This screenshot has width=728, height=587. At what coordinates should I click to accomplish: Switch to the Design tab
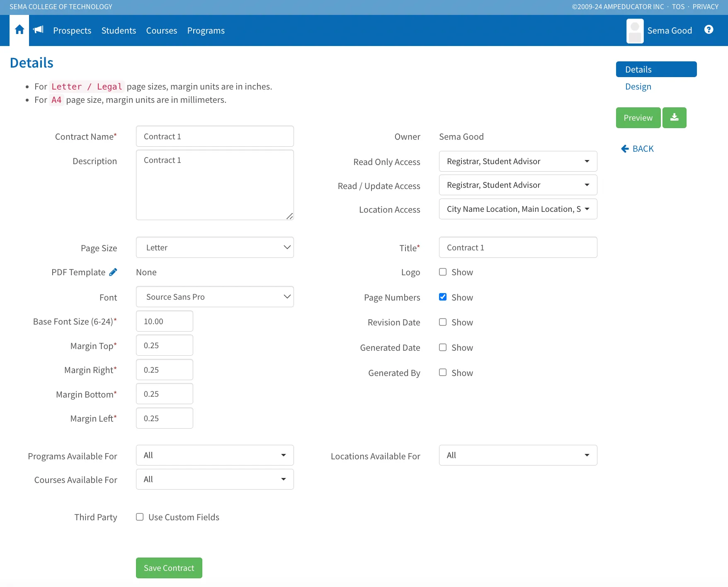coord(638,87)
